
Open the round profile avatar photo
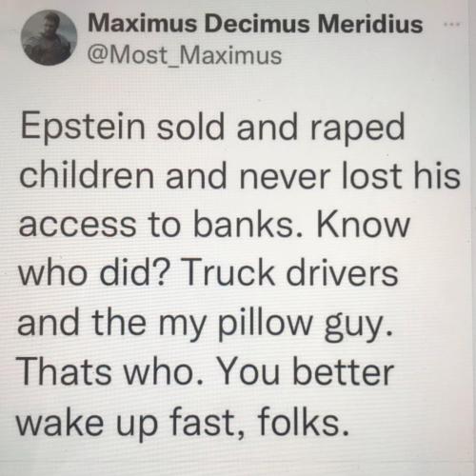click(50, 37)
